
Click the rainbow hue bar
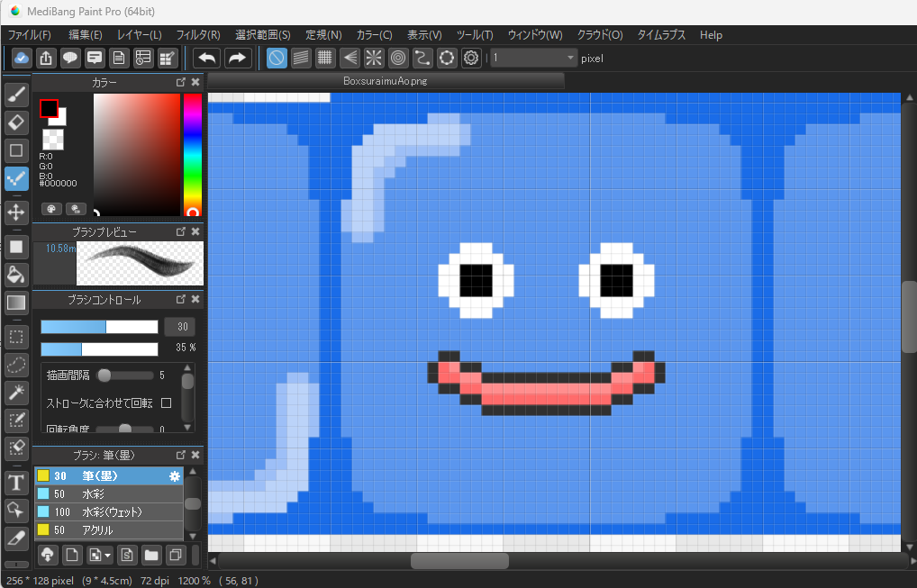pos(193,155)
